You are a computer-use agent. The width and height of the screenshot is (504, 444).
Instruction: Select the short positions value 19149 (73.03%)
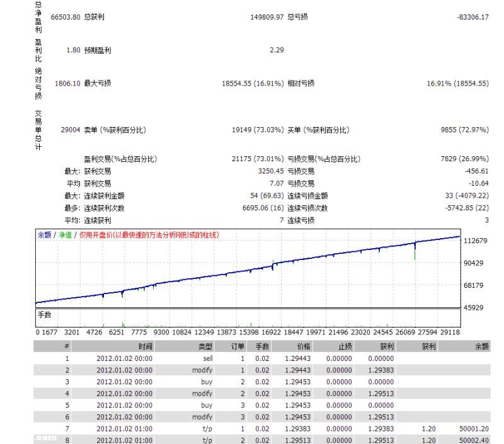tap(258, 130)
